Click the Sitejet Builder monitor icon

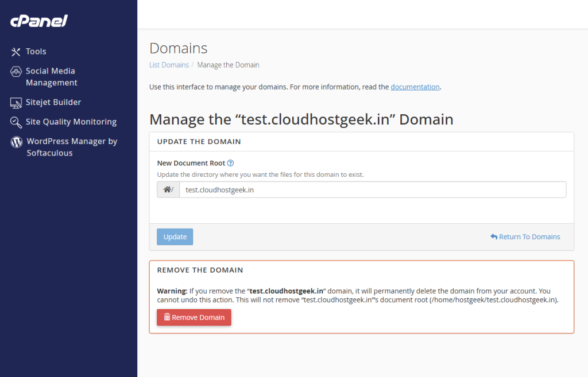pyautogui.click(x=16, y=102)
